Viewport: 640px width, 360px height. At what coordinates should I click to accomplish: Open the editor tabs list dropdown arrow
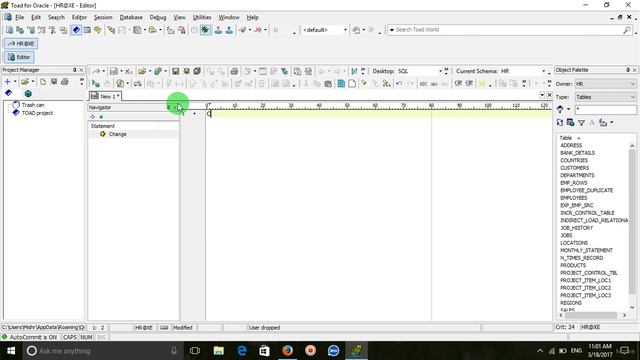point(542,95)
